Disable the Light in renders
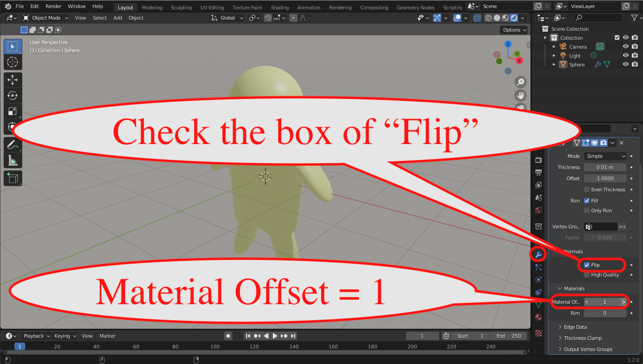Viewport: 643px width, 364px height. [635, 55]
